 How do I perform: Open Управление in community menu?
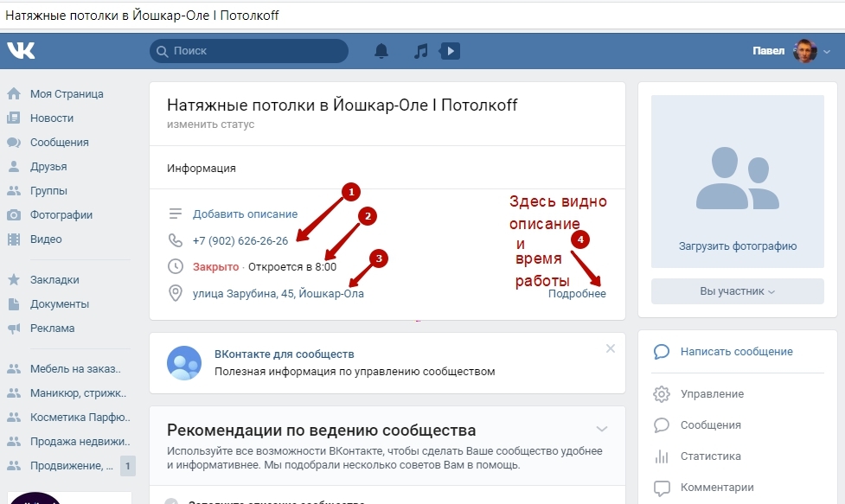[x=712, y=394]
